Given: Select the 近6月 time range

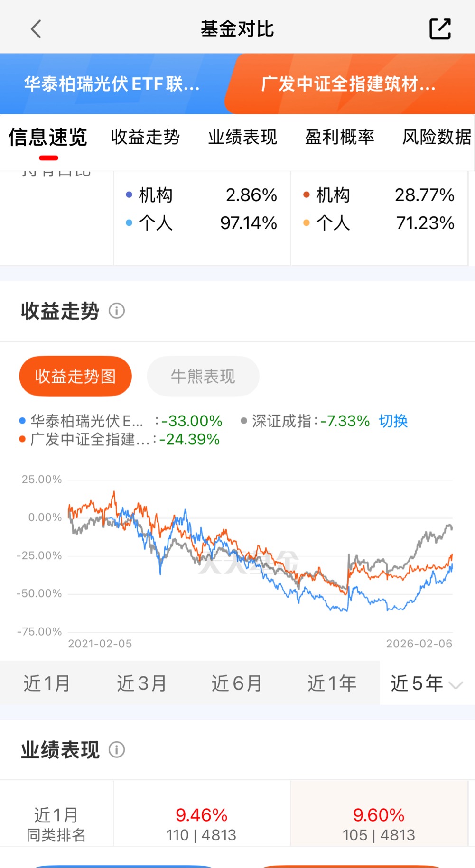Looking at the screenshot, I should pyautogui.click(x=237, y=683).
